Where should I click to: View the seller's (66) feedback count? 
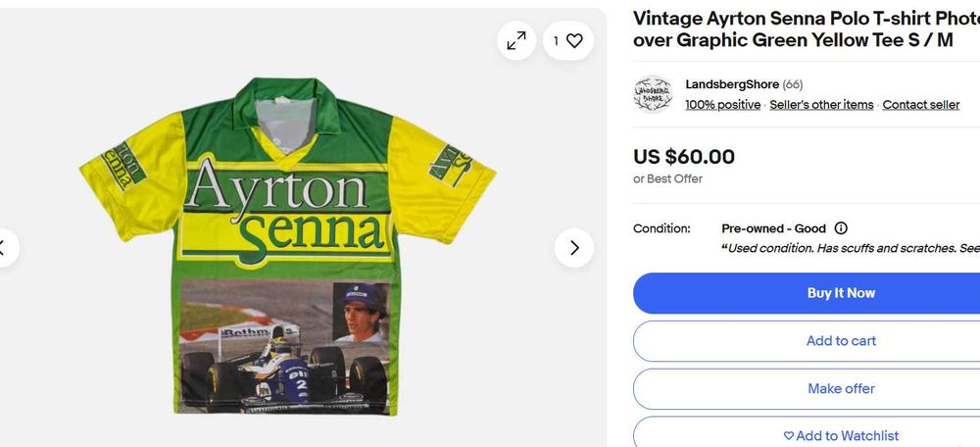[x=793, y=84]
